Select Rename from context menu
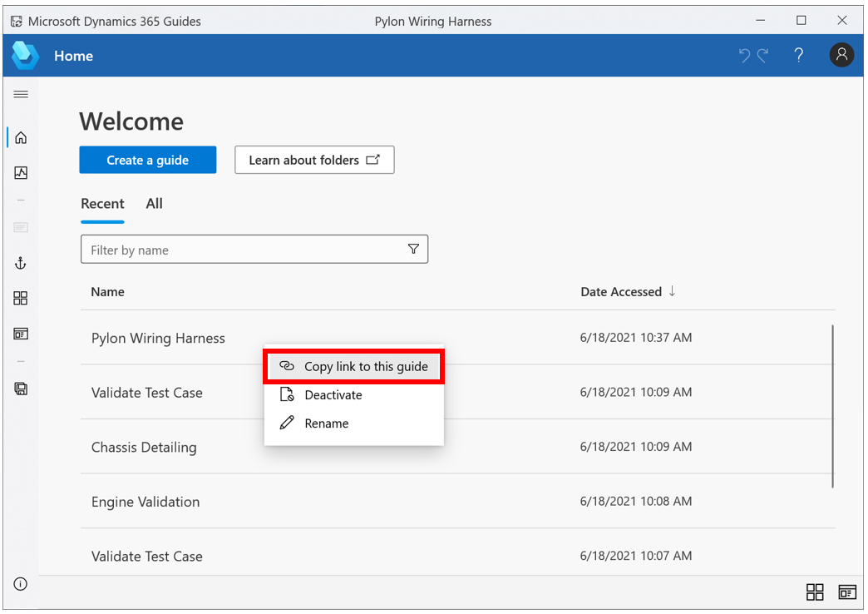The height and width of the screenshot is (614, 868). tap(326, 423)
